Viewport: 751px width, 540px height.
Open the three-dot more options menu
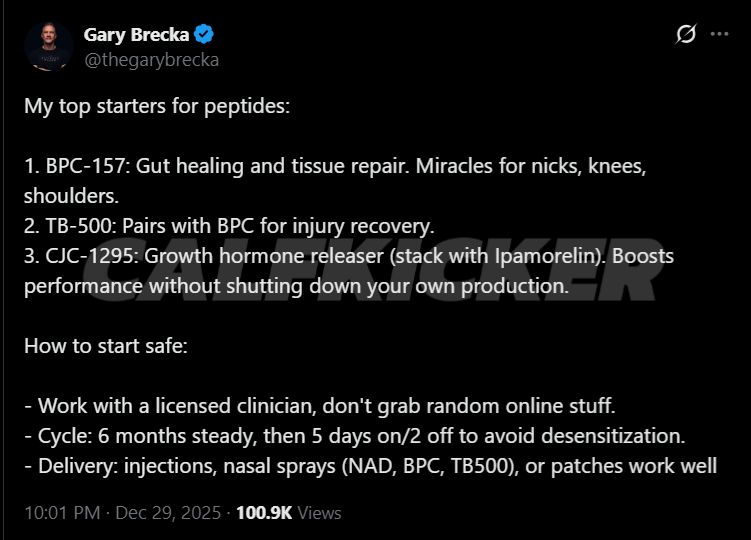point(719,34)
